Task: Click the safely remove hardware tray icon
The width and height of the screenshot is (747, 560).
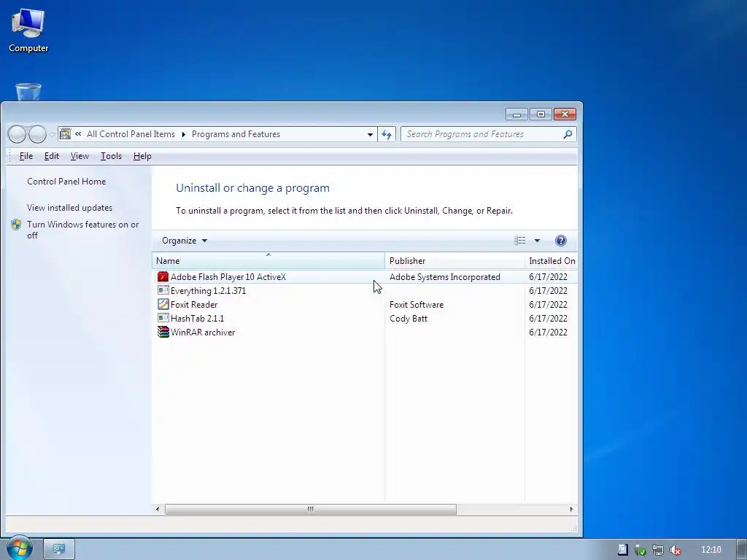Action: click(x=640, y=550)
